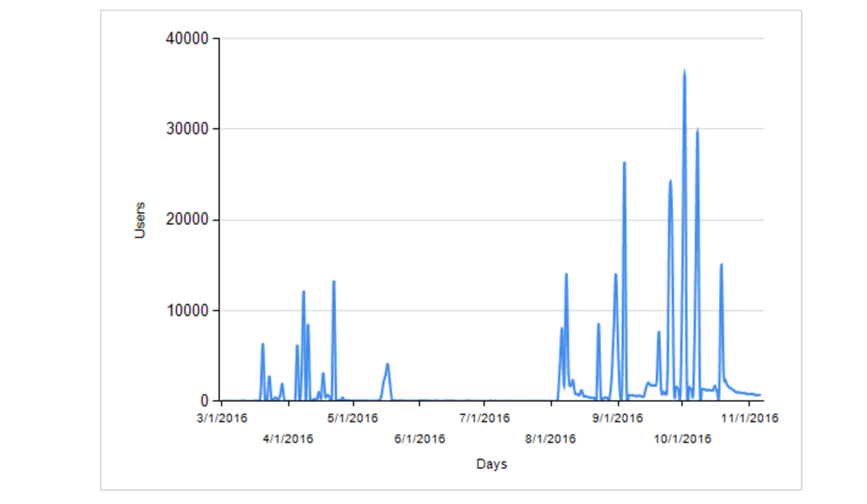Image resolution: width=867 pixels, height=504 pixels.
Task: Click the 20000 y-axis label
Action: click(188, 220)
